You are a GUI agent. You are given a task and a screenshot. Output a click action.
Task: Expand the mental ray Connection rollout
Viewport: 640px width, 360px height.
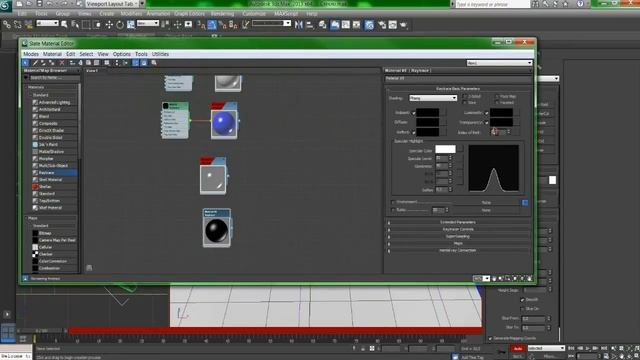click(458, 250)
